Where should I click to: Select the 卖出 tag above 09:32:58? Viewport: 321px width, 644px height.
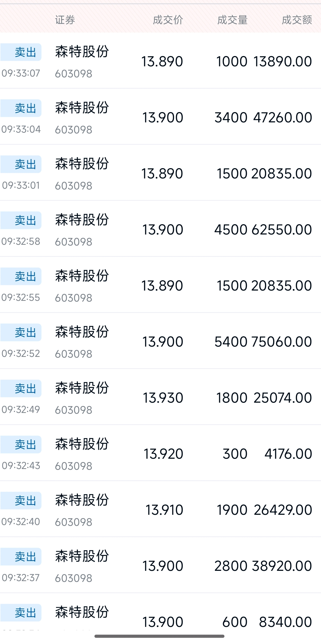(x=25, y=220)
